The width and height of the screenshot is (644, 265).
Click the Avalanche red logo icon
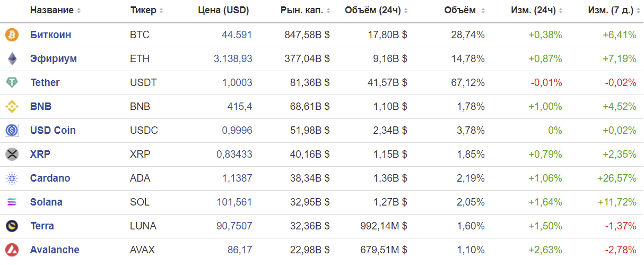12,250
